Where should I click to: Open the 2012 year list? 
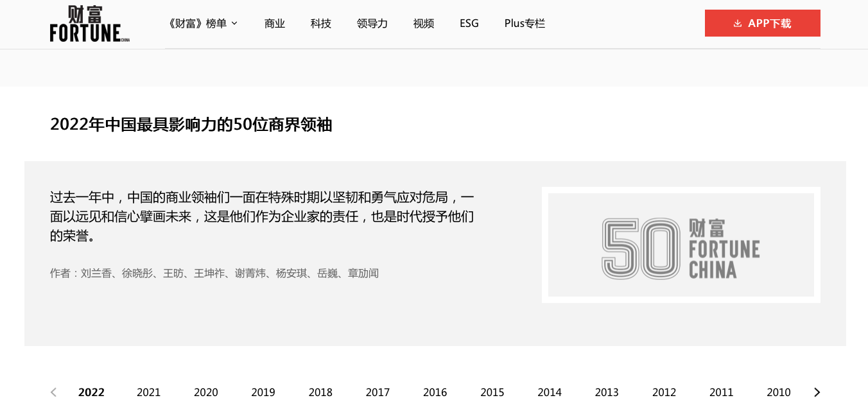664,392
